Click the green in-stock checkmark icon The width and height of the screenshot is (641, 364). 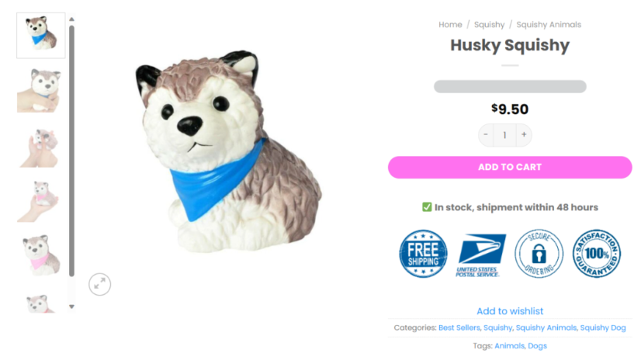(x=427, y=207)
